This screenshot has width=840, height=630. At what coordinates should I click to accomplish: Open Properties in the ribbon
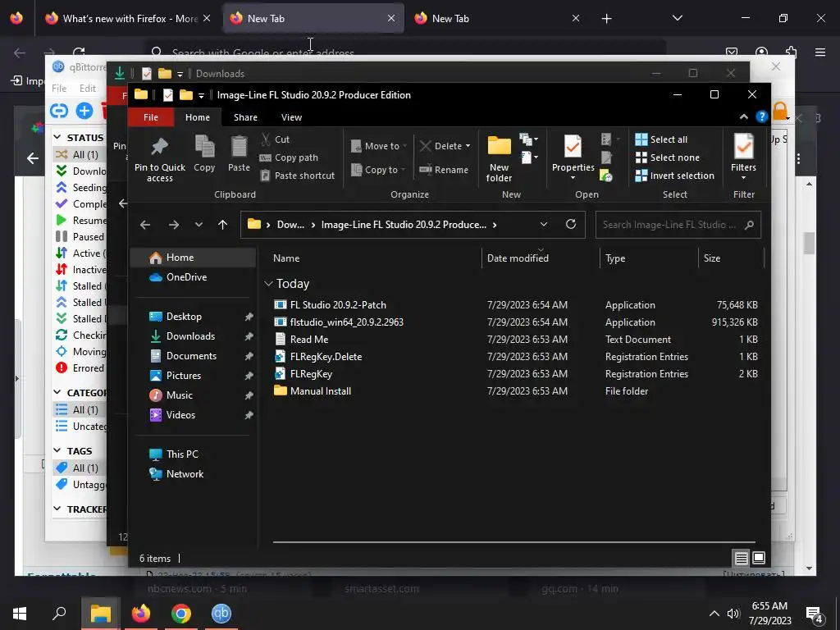(x=573, y=155)
